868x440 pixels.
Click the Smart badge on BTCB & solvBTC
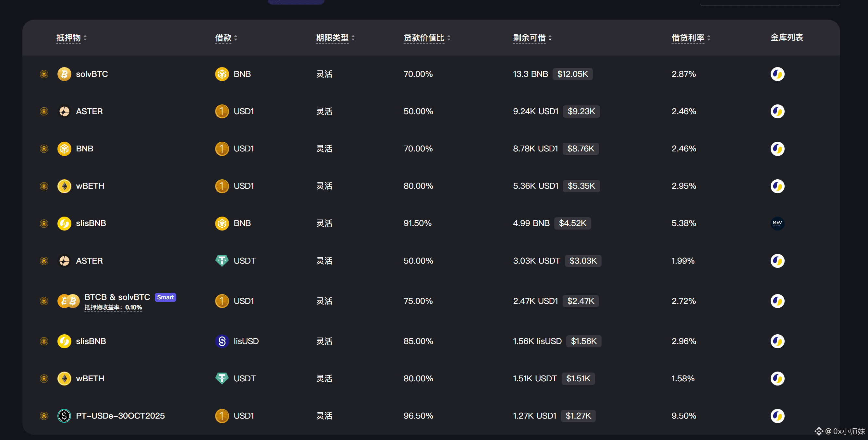coord(165,297)
